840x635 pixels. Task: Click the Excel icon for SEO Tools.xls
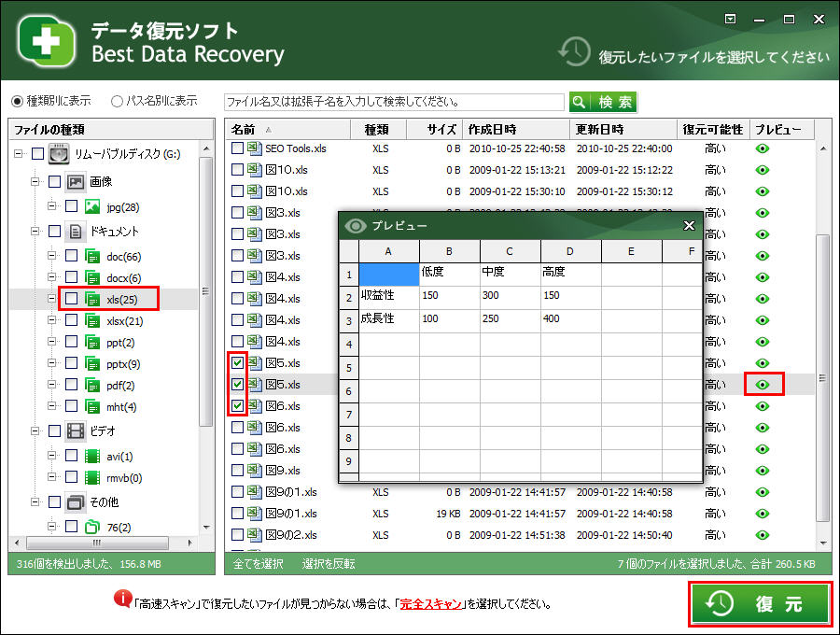(x=255, y=148)
